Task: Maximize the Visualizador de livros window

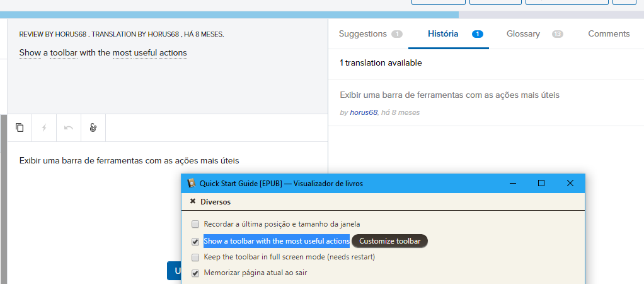Action: pos(541,184)
